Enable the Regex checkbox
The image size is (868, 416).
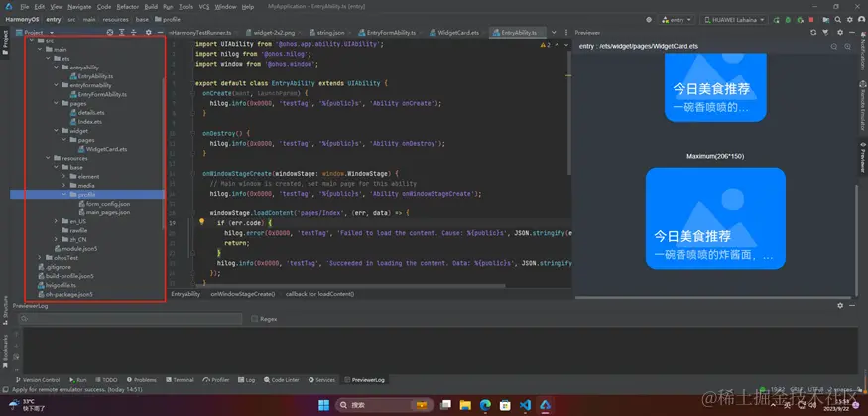click(x=254, y=319)
